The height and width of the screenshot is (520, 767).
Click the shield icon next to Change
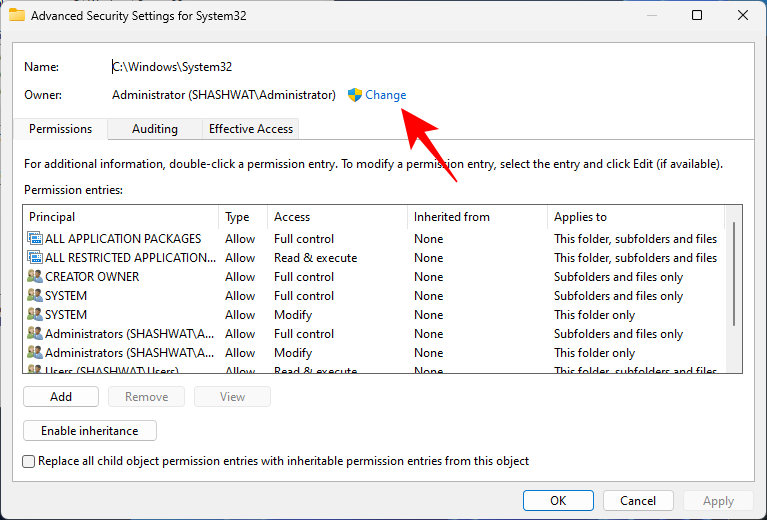click(x=354, y=95)
